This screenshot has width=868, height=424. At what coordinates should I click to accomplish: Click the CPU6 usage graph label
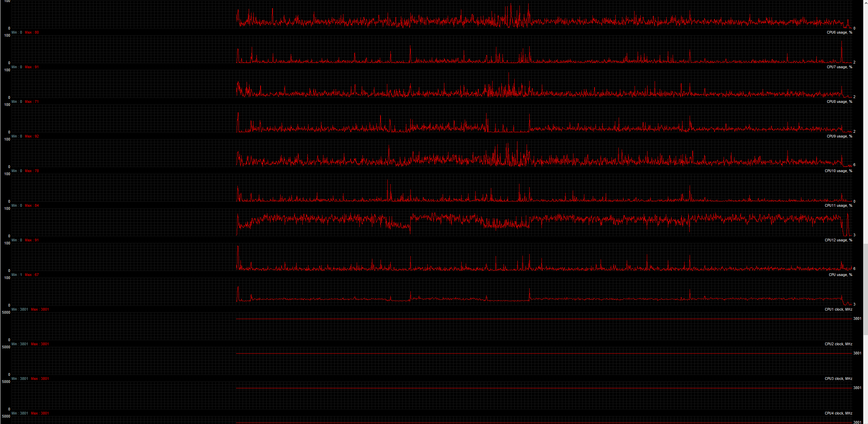tap(839, 33)
